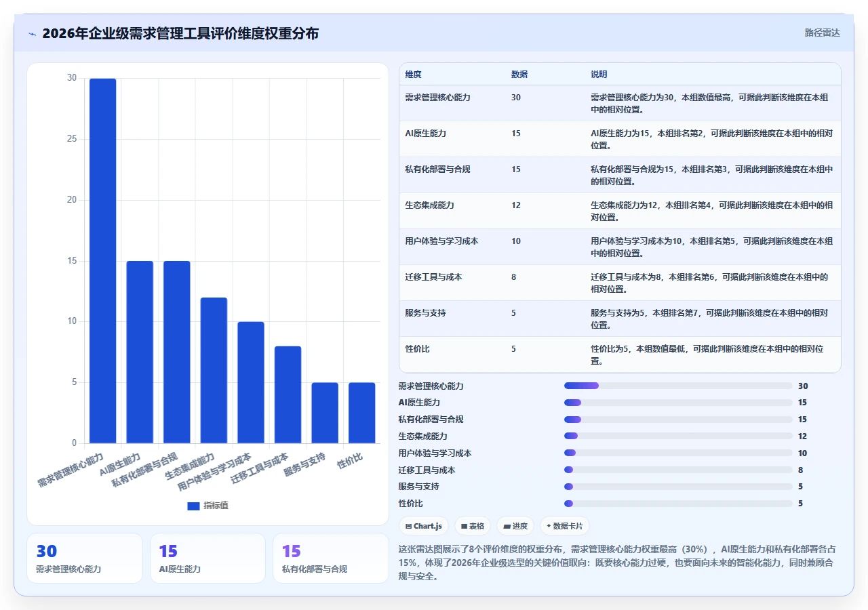Open the 15 私有化部署与合规 data card
Image resolution: width=868 pixels, height=610 pixels.
tap(331, 558)
